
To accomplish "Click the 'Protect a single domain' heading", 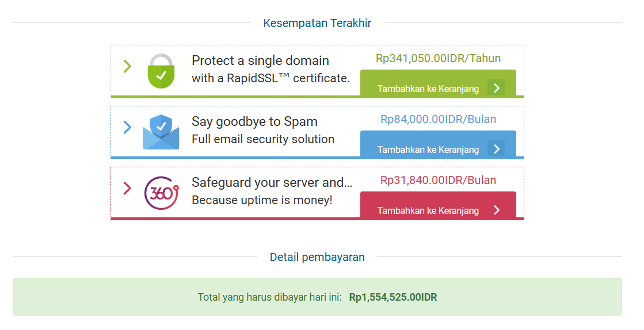I will [260, 61].
